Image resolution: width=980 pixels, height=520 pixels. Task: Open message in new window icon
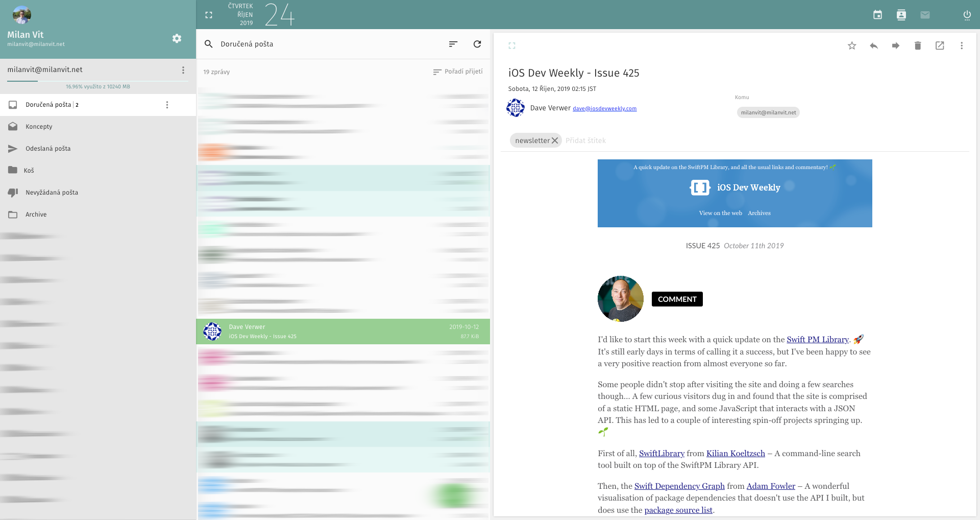(940, 45)
